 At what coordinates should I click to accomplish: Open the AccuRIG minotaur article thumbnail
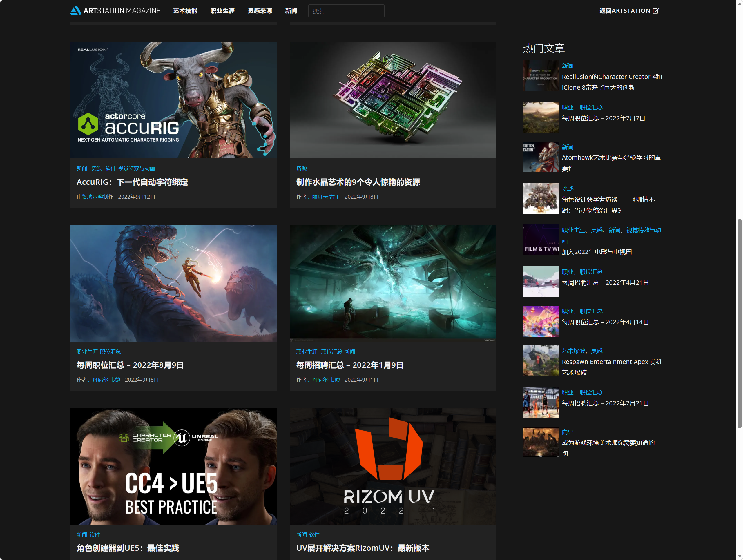tap(173, 100)
